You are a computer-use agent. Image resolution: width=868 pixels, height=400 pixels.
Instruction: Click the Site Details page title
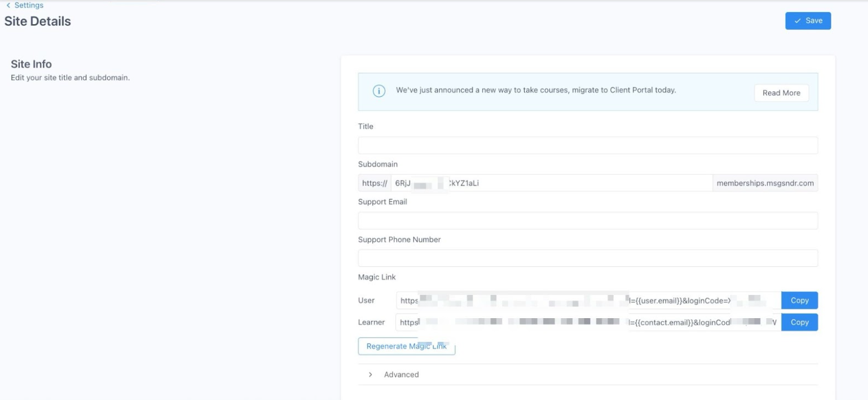pyautogui.click(x=38, y=21)
